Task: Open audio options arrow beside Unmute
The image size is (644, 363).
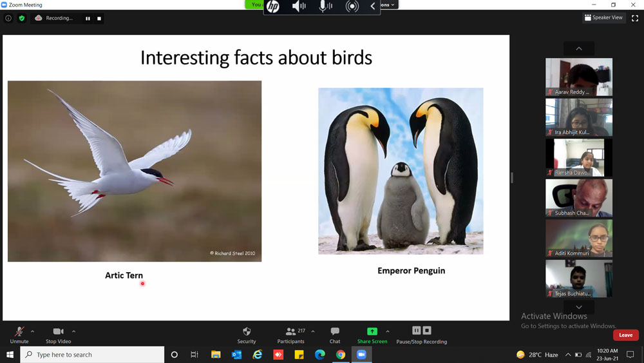Action: pyautogui.click(x=32, y=331)
